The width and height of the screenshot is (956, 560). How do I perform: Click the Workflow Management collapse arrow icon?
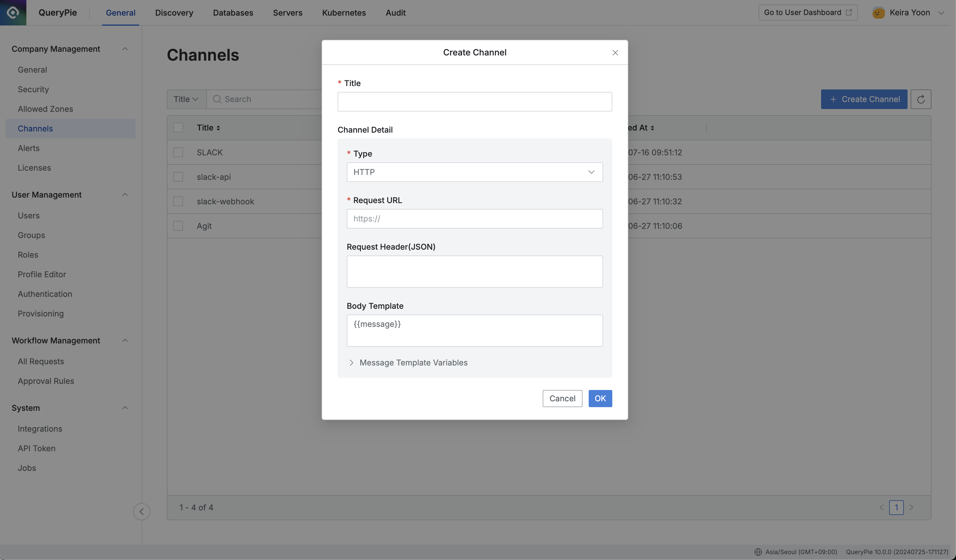(123, 341)
